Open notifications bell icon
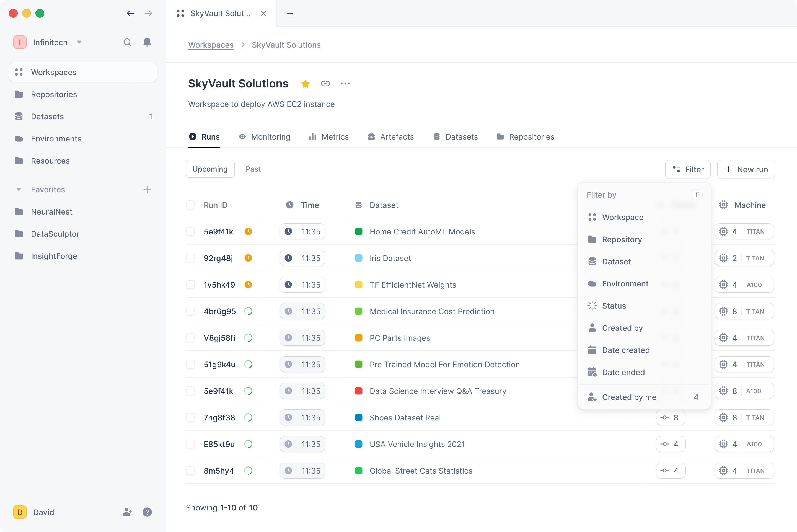 coord(147,42)
